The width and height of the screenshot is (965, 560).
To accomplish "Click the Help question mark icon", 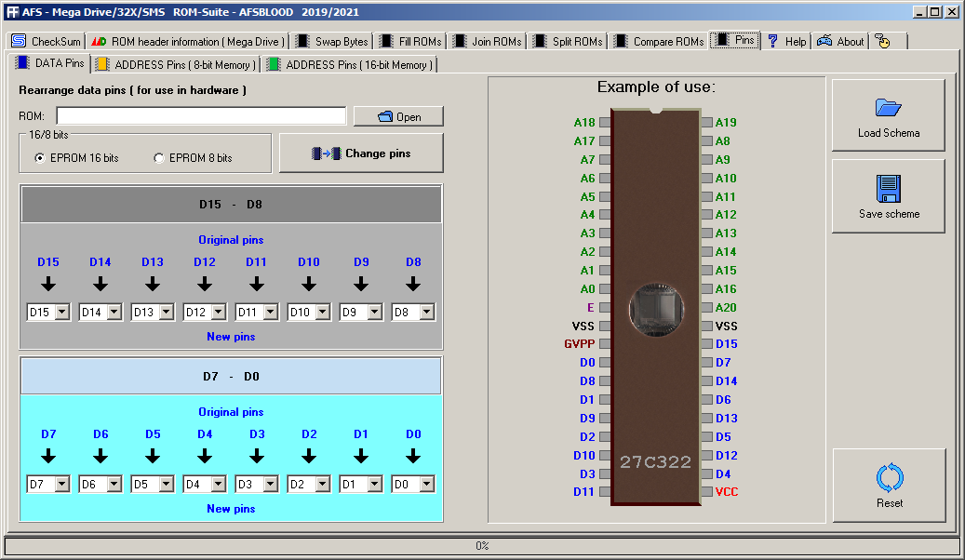I will point(773,41).
